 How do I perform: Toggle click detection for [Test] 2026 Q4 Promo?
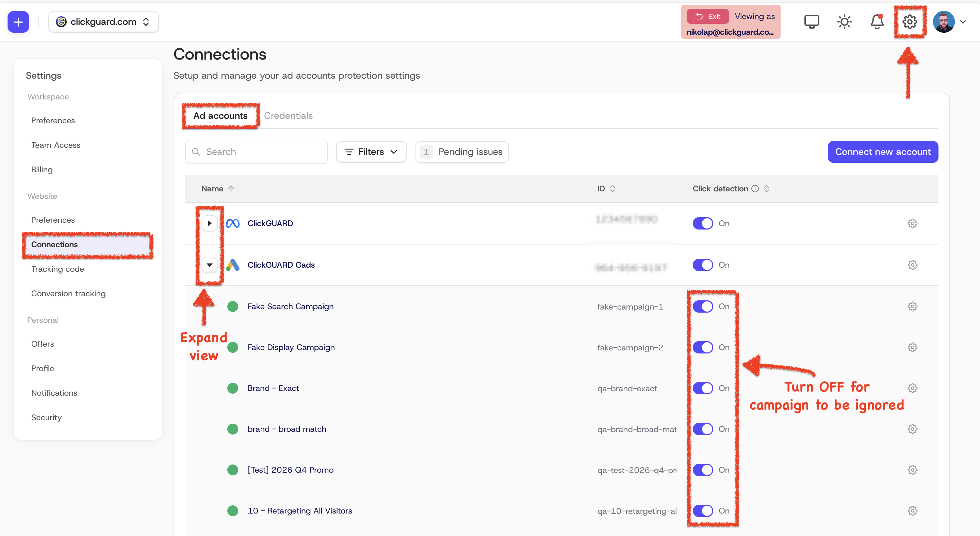(x=703, y=469)
